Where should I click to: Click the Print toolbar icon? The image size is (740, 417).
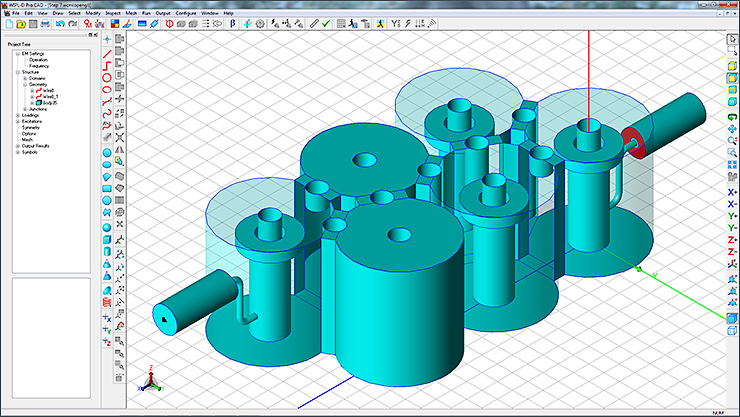[45, 23]
